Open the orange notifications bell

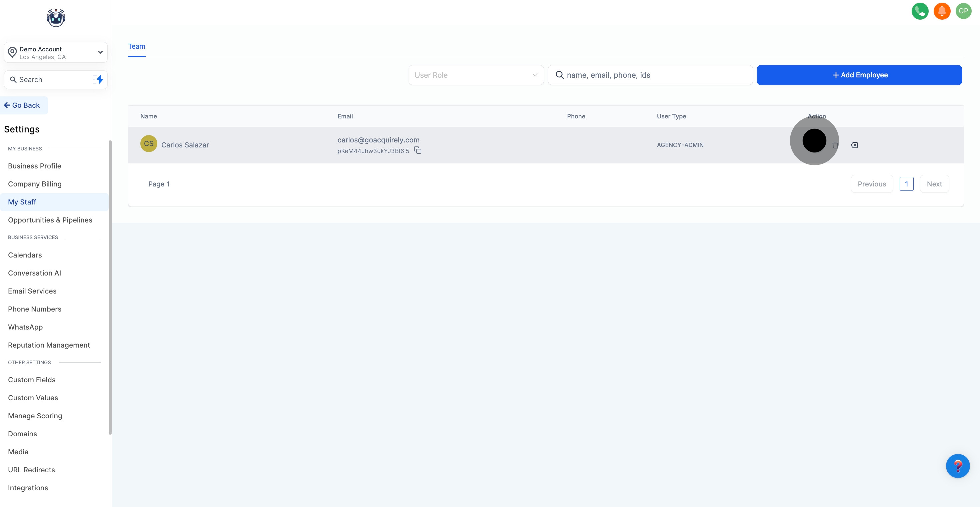click(x=942, y=11)
